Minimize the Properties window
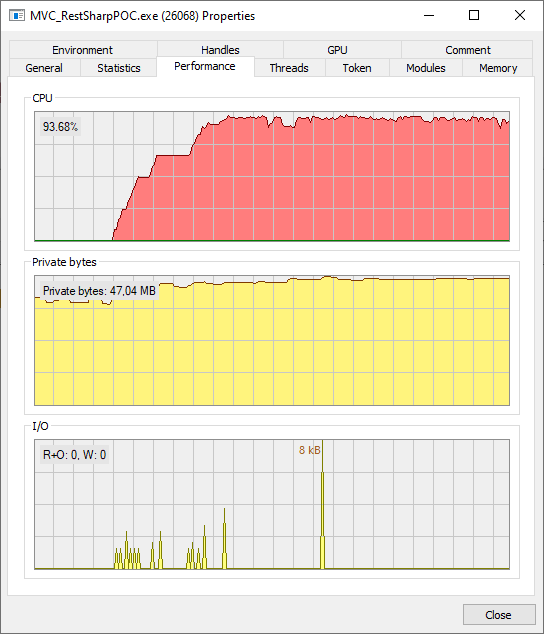The image size is (544, 634). (x=429, y=16)
